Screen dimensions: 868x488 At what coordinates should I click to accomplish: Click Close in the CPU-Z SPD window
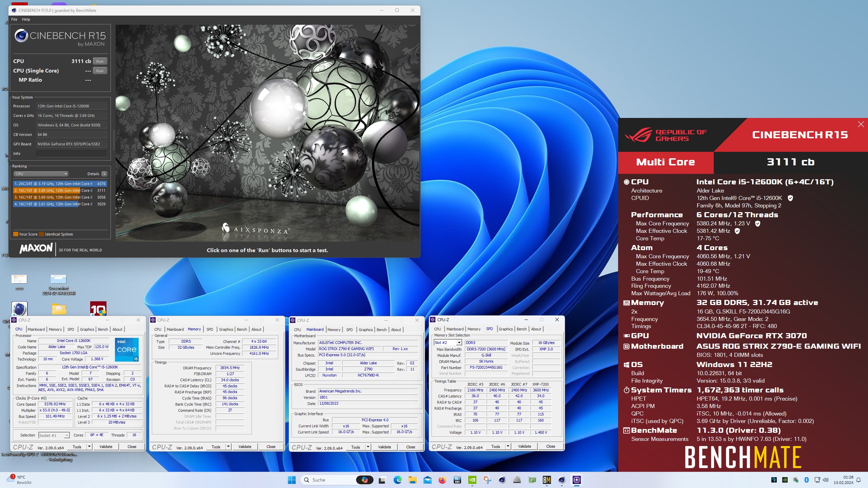click(x=551, y=446)
